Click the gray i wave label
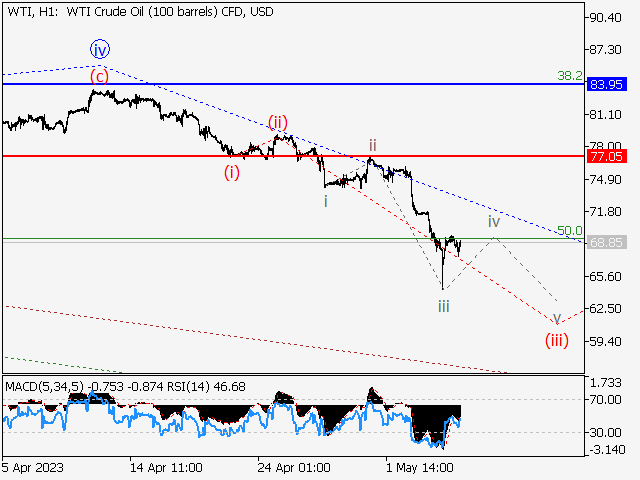 325,201
